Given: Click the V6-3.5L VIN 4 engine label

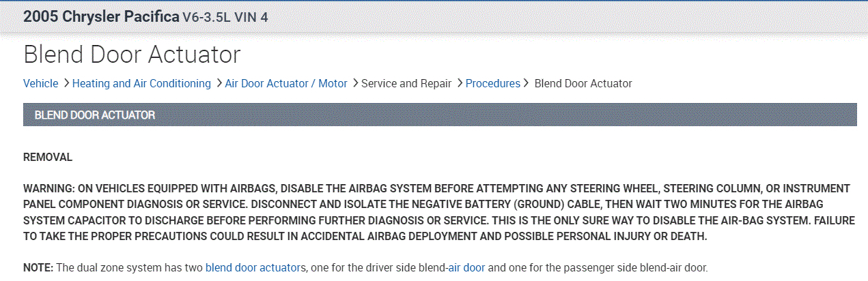Looking at the screenshot, I should (x=225, y=17).
